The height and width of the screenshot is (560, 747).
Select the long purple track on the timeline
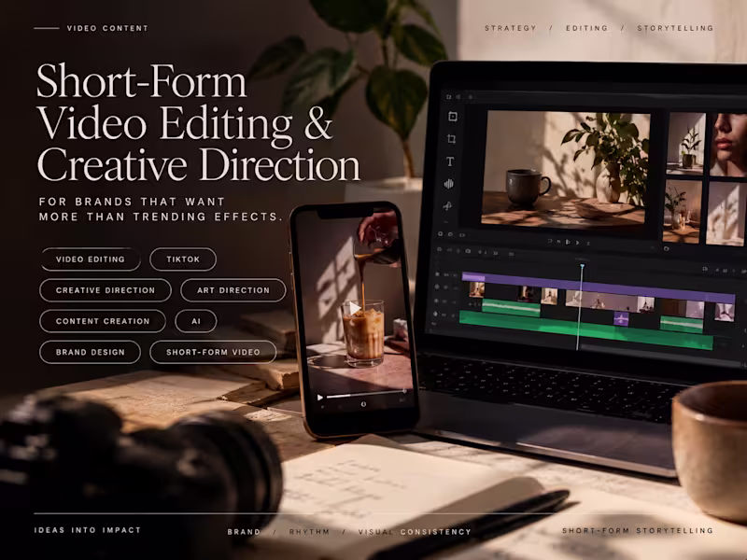pyautogui.click(x=598, y=286)
